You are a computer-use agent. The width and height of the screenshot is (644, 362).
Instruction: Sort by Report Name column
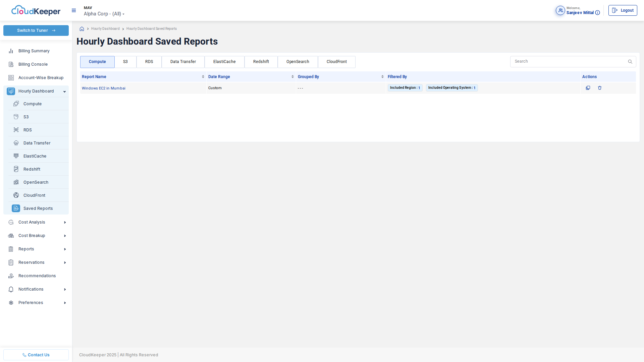pyautogui.click(x=203, y=77)
